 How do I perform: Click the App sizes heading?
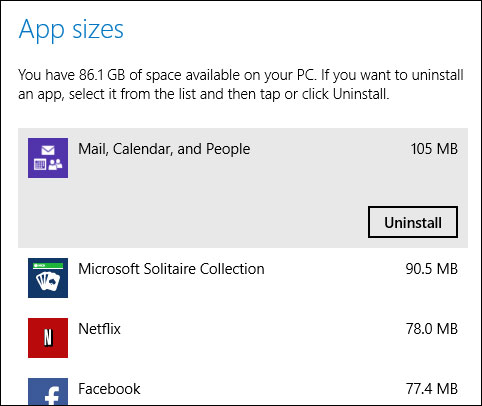(71, 31)
